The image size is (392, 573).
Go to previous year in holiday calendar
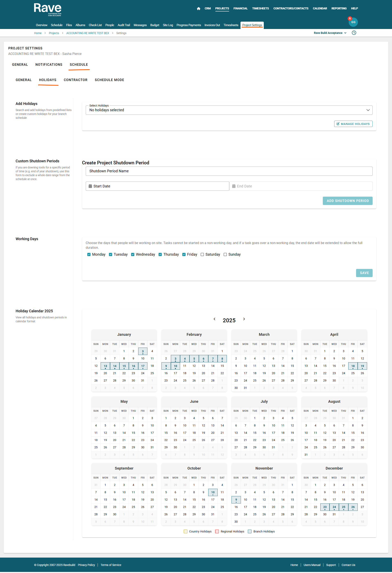point(215,319)
